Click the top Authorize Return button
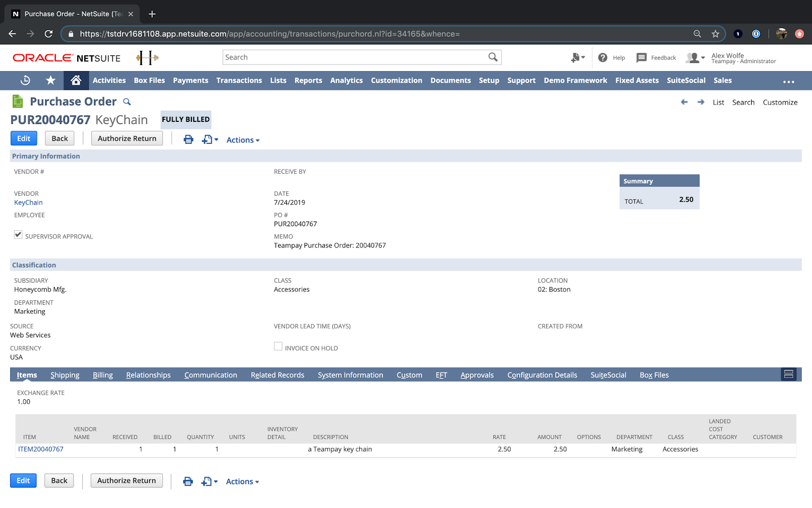 127,138
